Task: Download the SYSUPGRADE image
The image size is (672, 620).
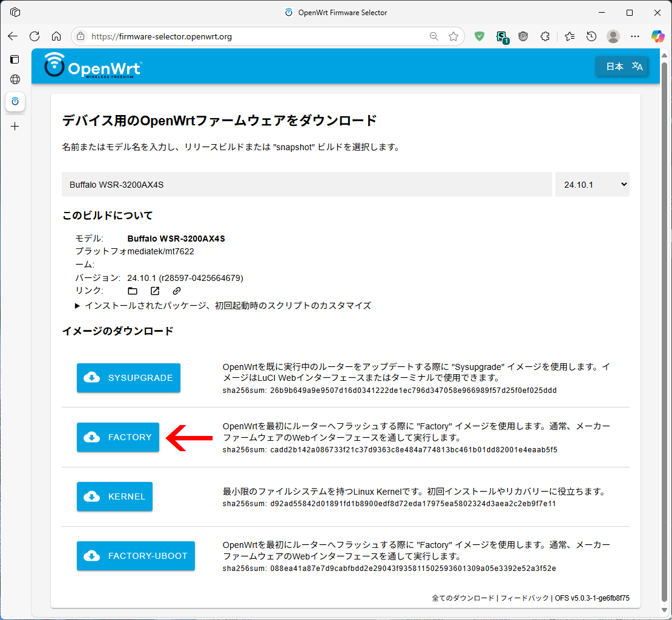Action: 128,378
